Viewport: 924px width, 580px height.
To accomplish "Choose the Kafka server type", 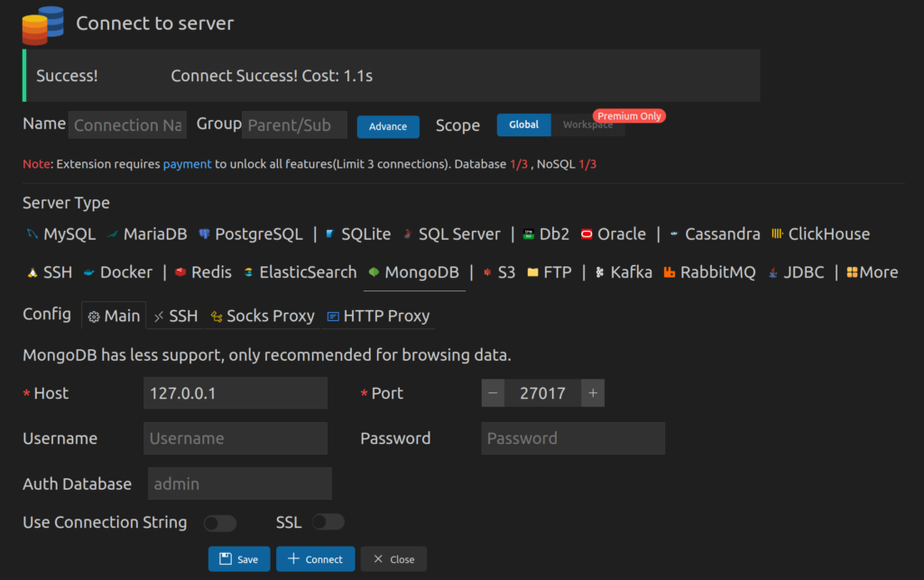I will point(630,272).
